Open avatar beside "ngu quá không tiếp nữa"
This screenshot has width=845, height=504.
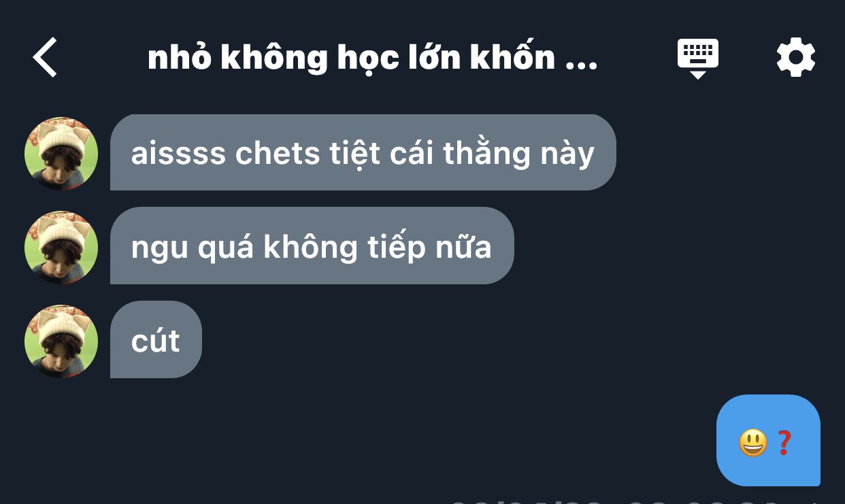click(x=61, y=247)
